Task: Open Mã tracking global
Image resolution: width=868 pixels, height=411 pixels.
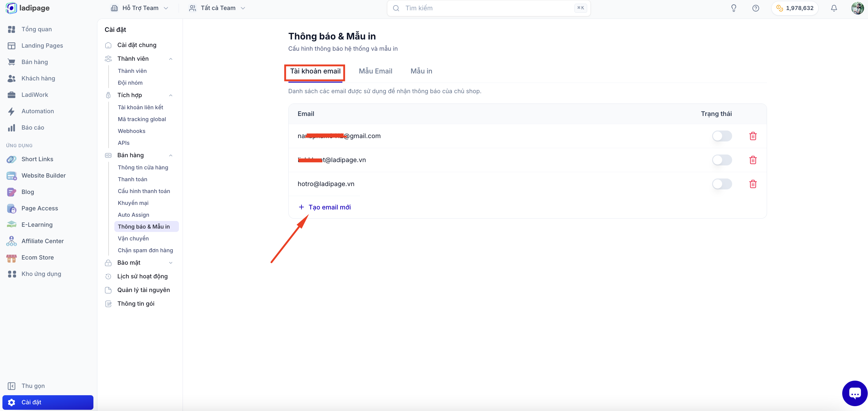Action: (142, 119)
